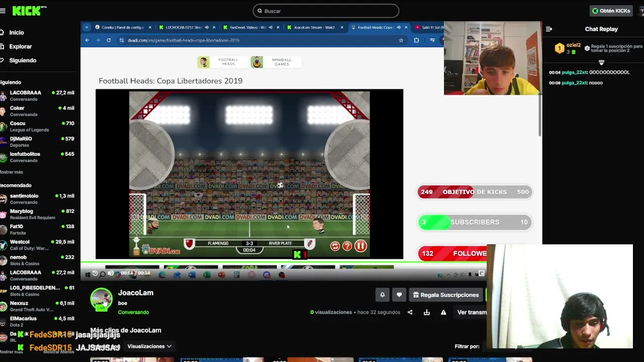Expand chat gift leaderboard chevron
Image resolution: width=644 pixels, height=362 pixels.
pyautogui.click(x=601, y=62)
